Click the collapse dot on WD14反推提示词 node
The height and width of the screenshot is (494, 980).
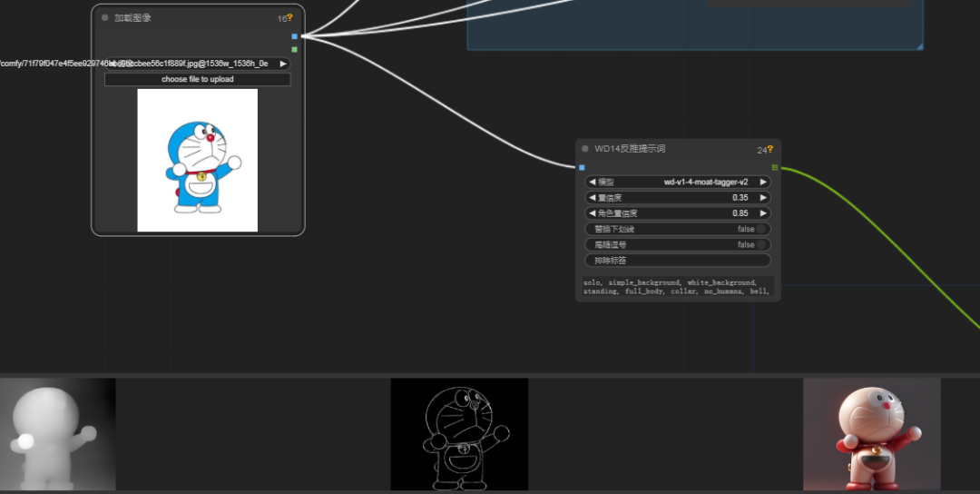(x=585, y=149)
